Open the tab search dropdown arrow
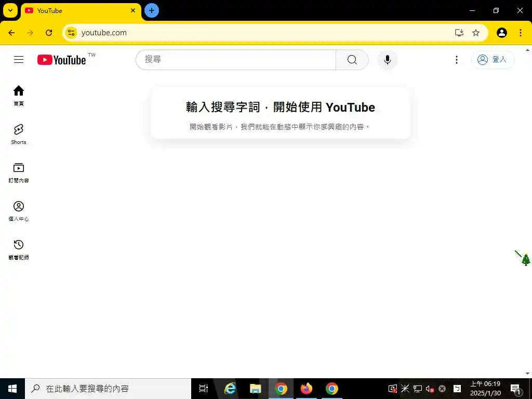The width and height of the screenshot is (532, 399). coord(10,10)
